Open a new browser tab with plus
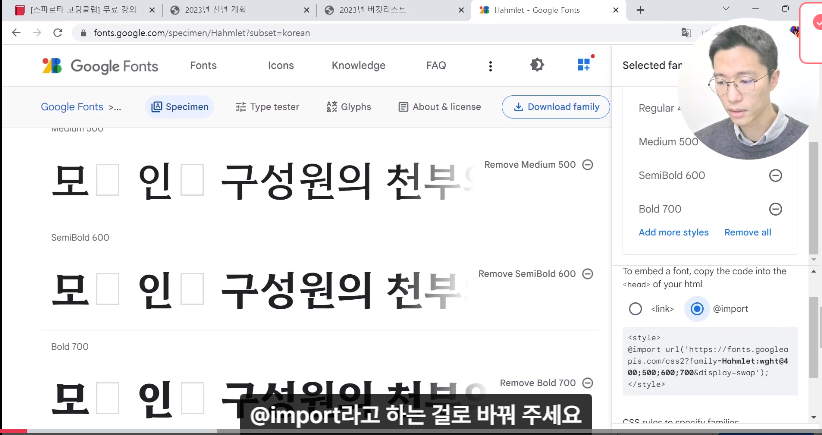 pos(640,10)
